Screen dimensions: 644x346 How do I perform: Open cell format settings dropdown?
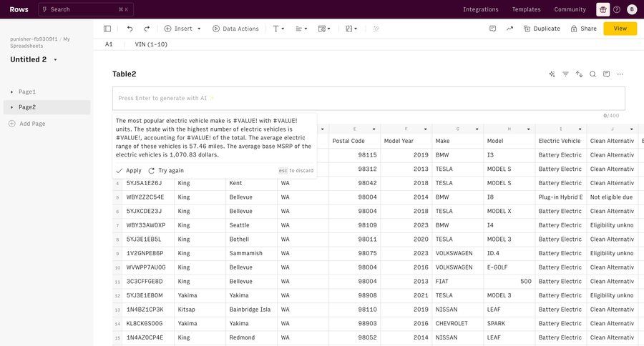coord(324,29)
